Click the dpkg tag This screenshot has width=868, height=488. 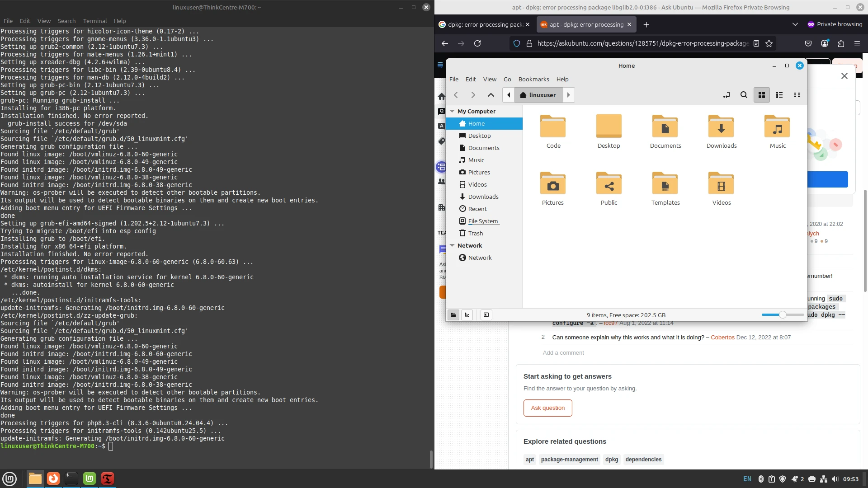[612, 460]
